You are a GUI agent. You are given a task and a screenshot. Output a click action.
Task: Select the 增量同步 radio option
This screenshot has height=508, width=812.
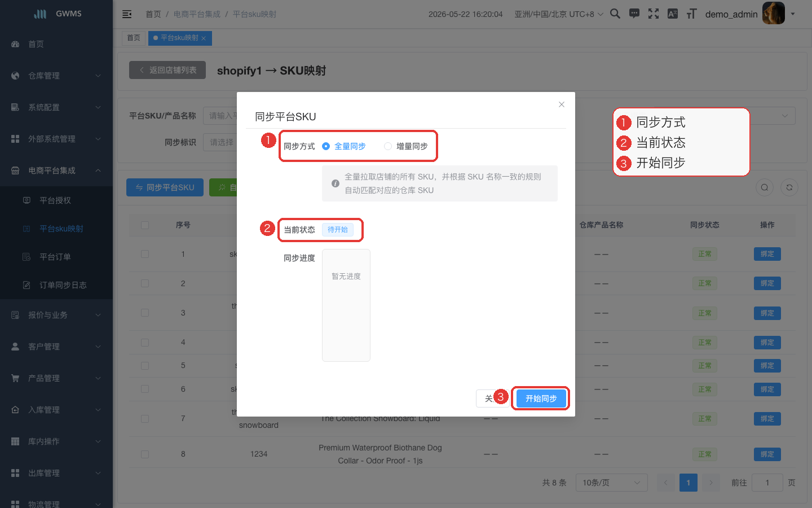coord(405,146)
